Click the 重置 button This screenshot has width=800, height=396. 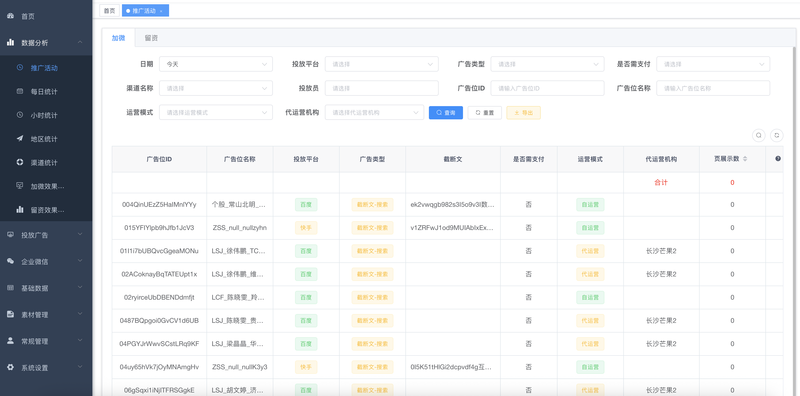pyautogui.click(x=485, y=113)
